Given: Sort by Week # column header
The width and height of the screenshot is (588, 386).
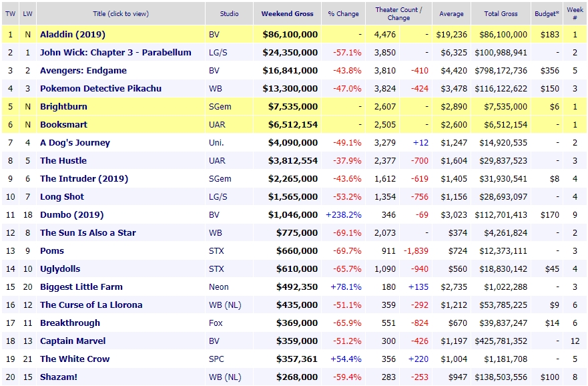Looking at the screenshot, I should point(575,13).
